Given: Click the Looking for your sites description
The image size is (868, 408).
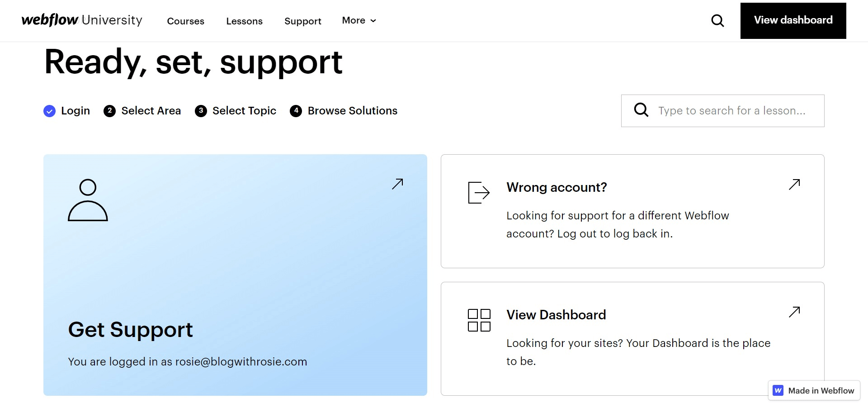Looking at the screenshot, I should point(638,352).
